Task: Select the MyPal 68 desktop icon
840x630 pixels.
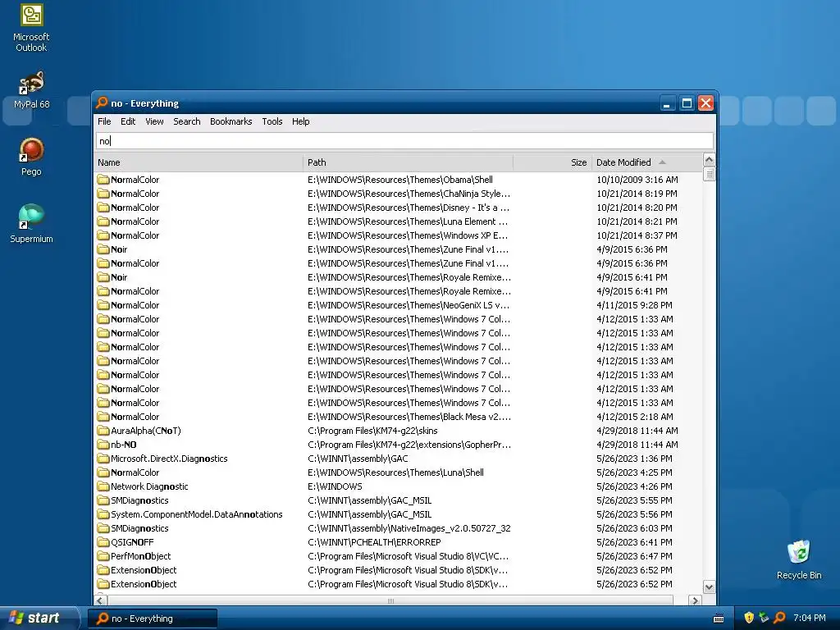Action: tap(31, 89)
